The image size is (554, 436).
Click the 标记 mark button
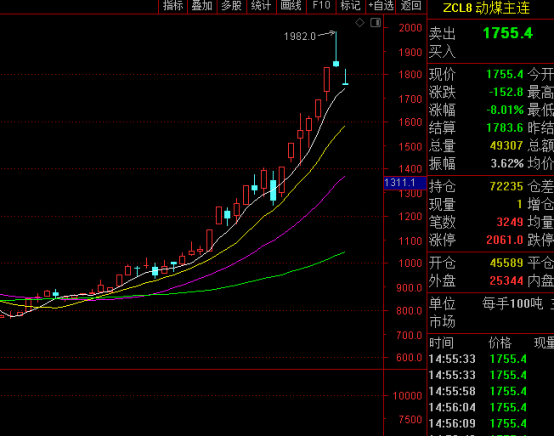coord(350,6)
